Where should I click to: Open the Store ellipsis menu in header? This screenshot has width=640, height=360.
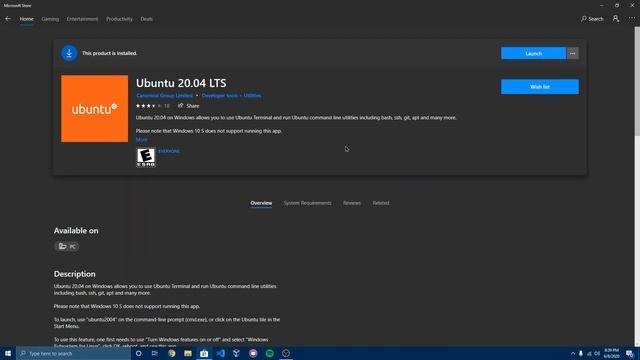pos(631,19)
